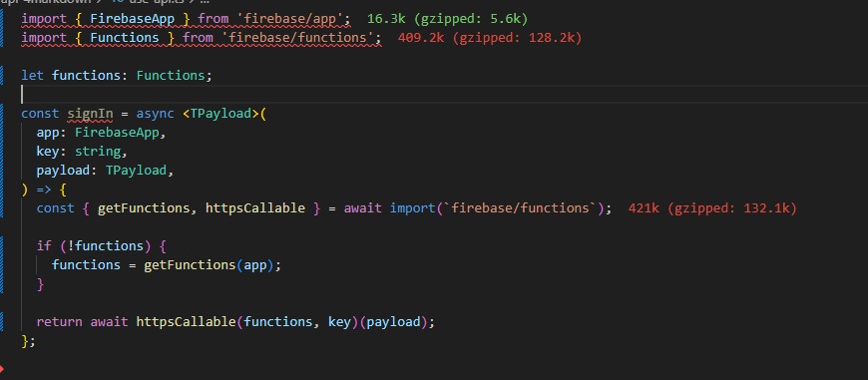Viewport: 868px width, 380px height.
Task: Click '!functions' inside the if condition
Action: click(x=106, y=246)
